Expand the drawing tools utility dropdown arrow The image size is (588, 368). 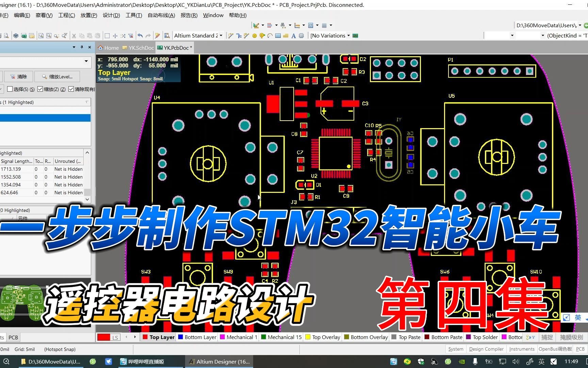point(263,25)
